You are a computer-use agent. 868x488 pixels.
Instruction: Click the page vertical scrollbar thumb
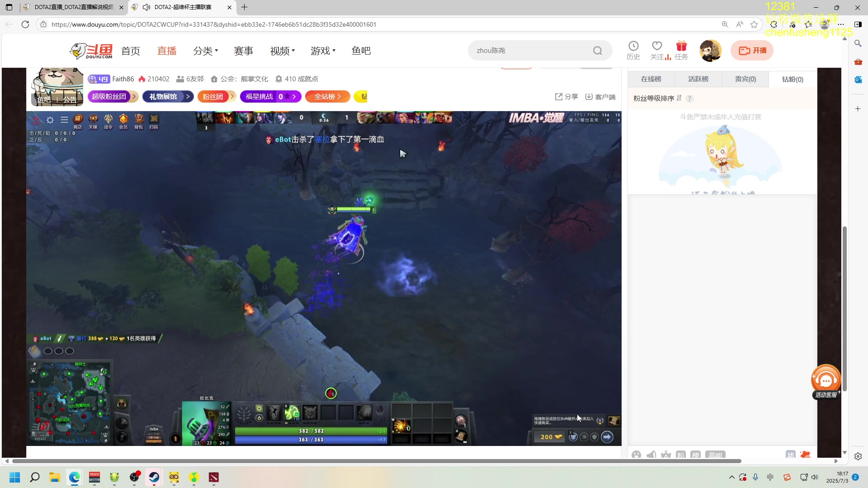tap(844, 308)
